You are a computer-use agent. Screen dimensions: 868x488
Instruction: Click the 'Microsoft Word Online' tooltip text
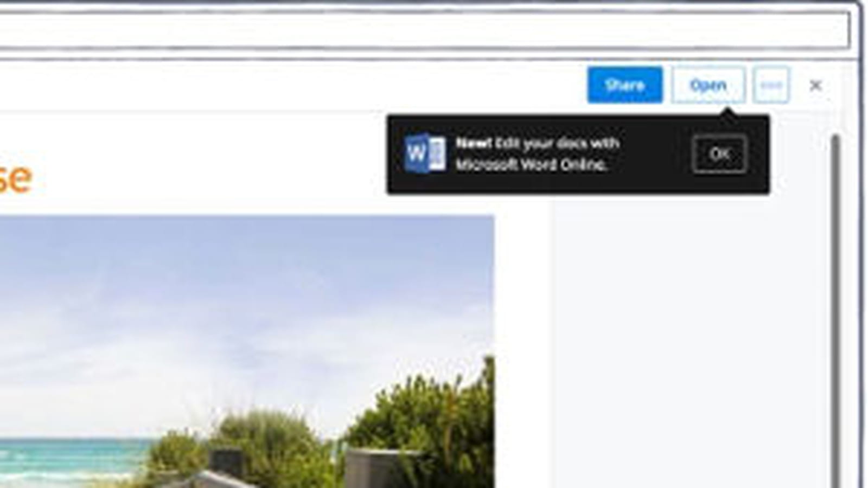pos(531,164)
